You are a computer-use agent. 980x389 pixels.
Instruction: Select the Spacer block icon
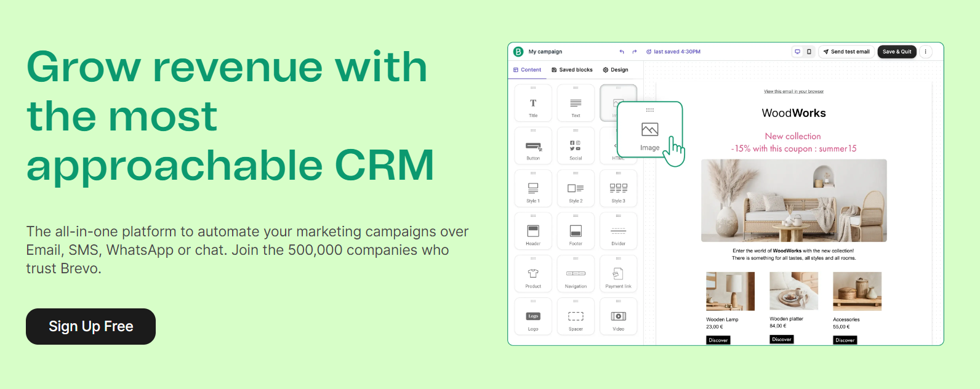[x=576, y=316]
